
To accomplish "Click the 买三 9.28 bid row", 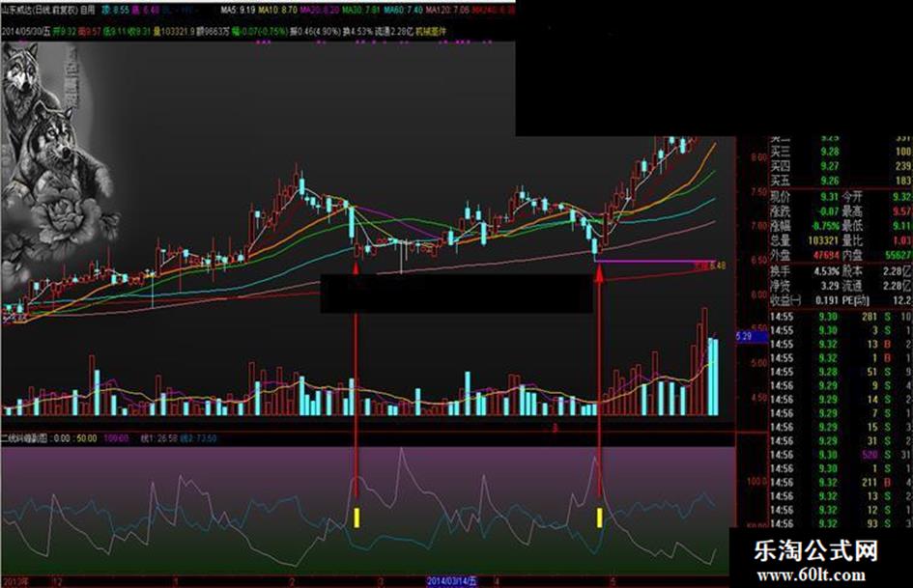I will click(841, 152).
